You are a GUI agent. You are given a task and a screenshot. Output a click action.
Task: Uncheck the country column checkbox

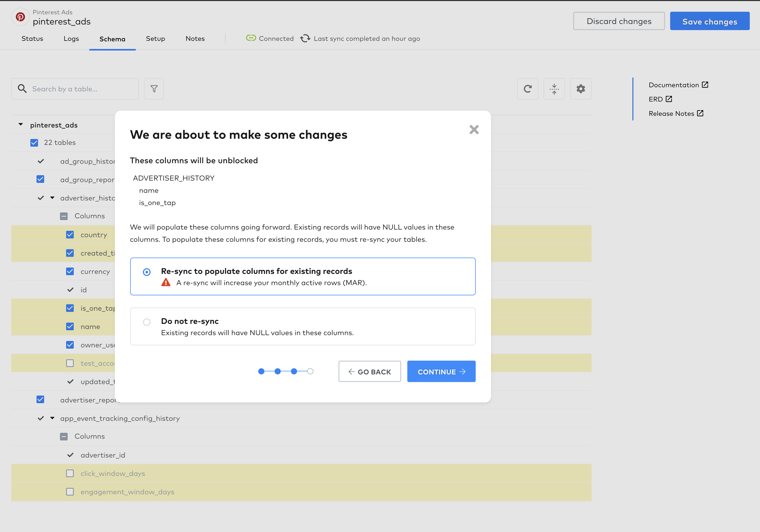click(70, 235)
